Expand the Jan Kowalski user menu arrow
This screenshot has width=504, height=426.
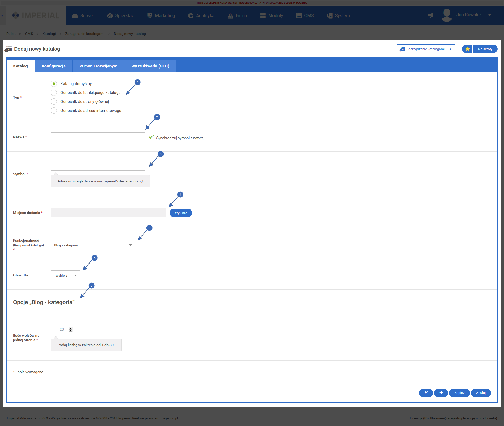(x=490, y=15)
